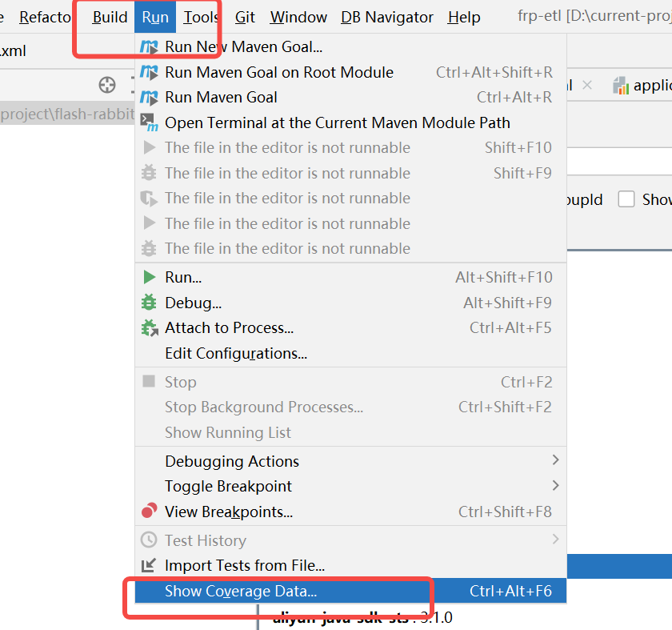The width and height of the screenshot is (672, 630).
Task: Expand the Debugging Actions submenu arrow
Action: pyautogui.click(x=555, y=460)
